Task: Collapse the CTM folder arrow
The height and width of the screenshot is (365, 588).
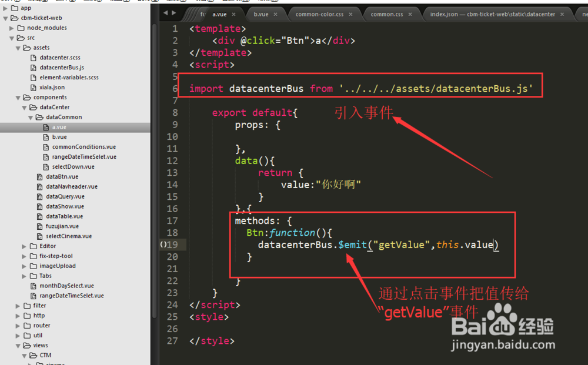Action: [24, 356]
